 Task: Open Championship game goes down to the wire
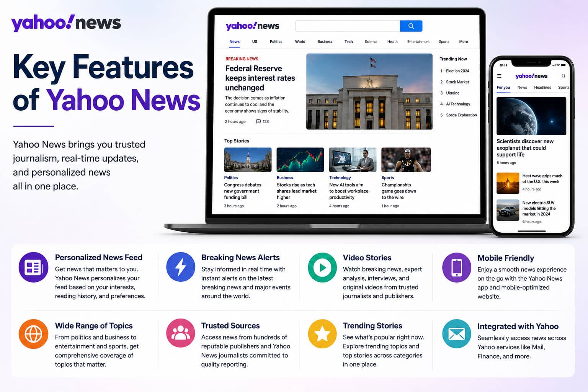point(399,191)
